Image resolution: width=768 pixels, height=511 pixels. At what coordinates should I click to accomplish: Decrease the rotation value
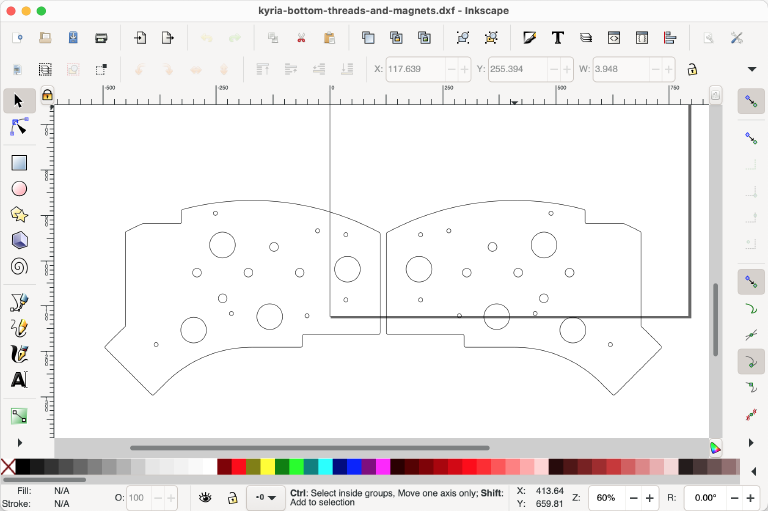click(734, 498)
